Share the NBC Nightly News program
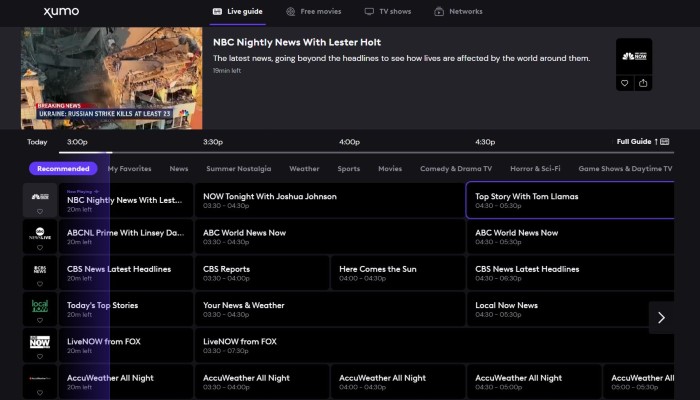 (x=643, y=83)
